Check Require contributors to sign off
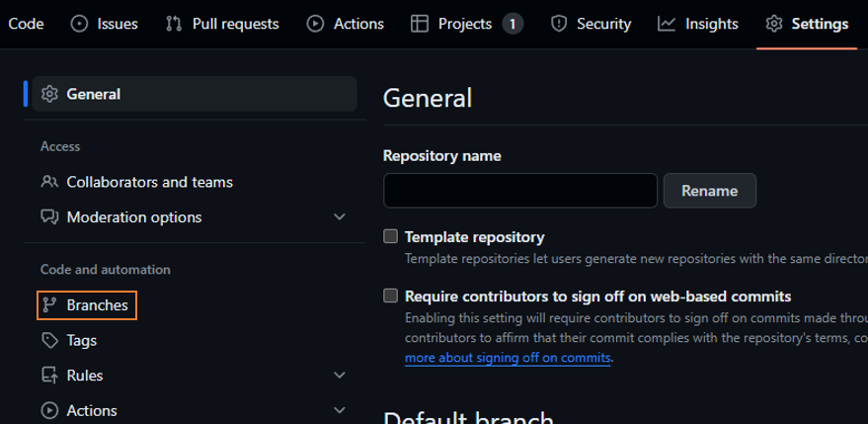 391,296
